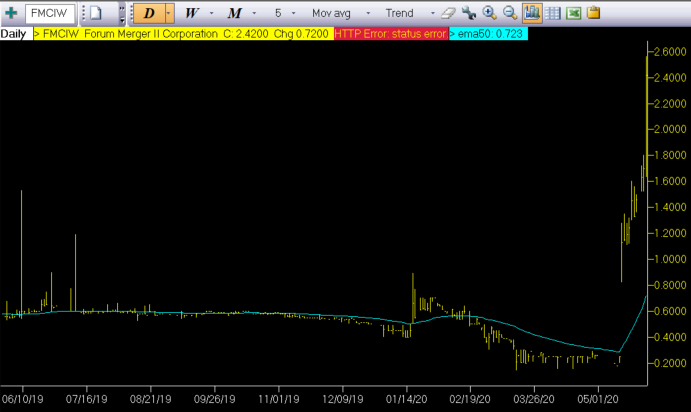Click the 01/14/20 date axis label

(406, 399)
